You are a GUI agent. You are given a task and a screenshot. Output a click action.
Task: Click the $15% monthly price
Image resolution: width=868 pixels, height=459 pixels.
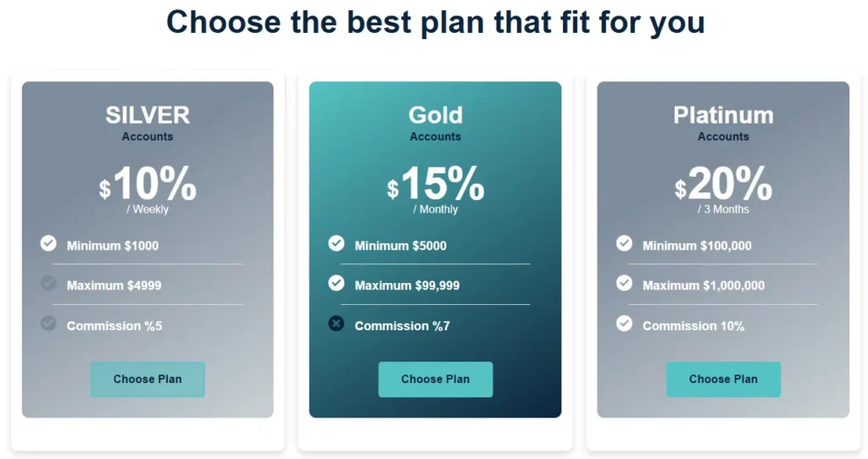coord(436,185)
